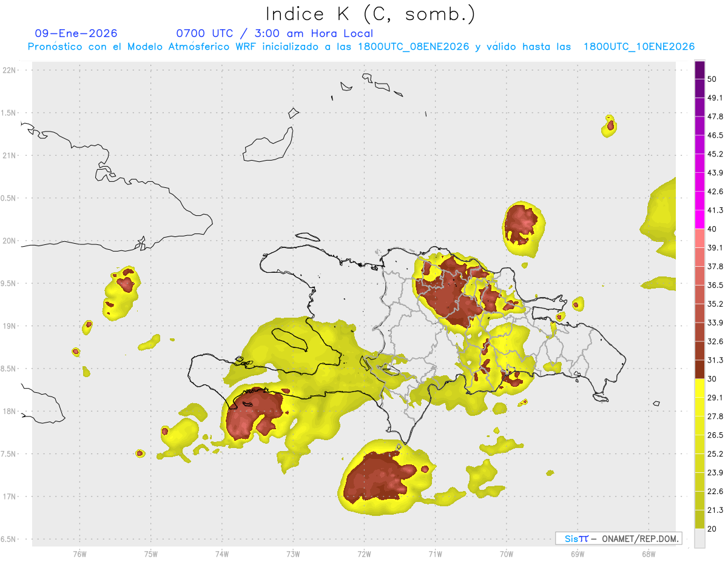The image size is (728, 562).
Task: Click the '70W' longitude label
Action: (x=507, y=554)
